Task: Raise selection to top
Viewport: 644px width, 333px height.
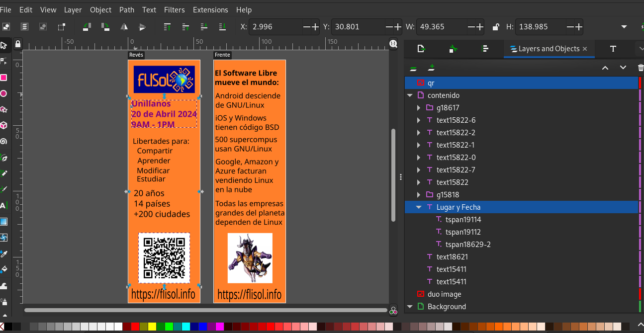Action: click(x=167, y=27)
